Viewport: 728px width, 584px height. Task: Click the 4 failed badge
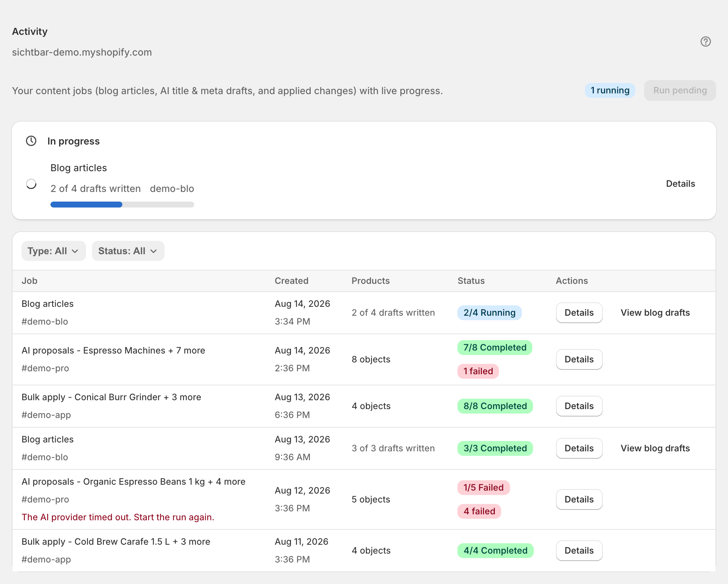point(479,511)
